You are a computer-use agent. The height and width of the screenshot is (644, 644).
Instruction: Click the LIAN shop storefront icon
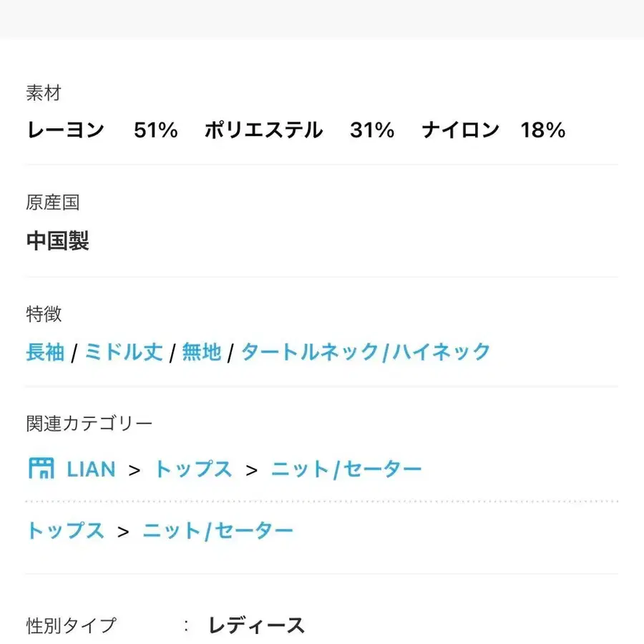coord(41,469)
